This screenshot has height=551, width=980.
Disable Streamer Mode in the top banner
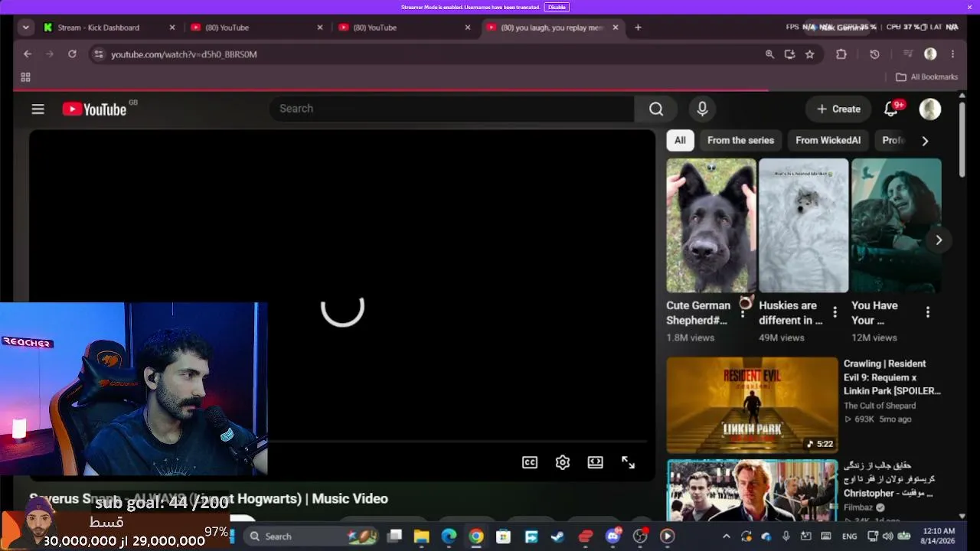click(557, 7)
